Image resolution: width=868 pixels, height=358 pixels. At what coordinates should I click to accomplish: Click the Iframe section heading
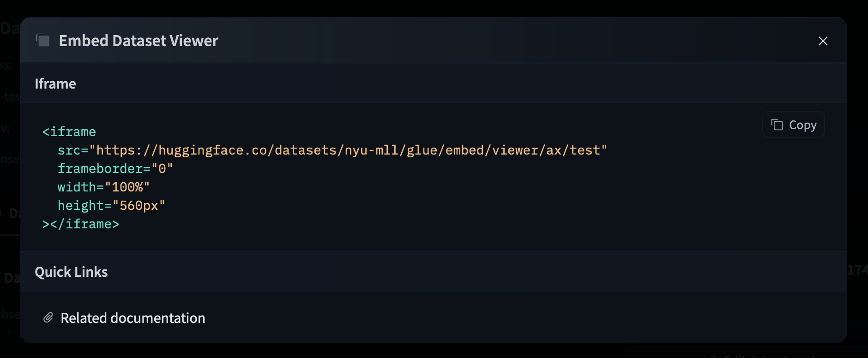coord(55,84)
